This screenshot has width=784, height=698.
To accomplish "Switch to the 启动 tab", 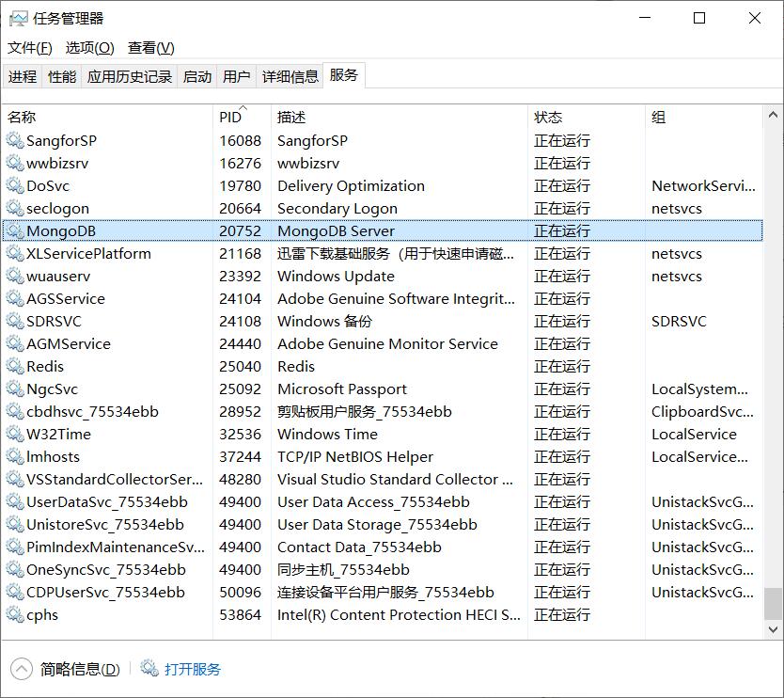I will pos(197,76).
